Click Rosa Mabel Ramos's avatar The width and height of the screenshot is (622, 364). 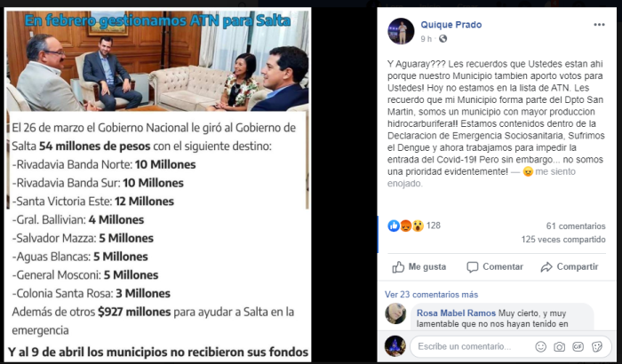(395, 314)
